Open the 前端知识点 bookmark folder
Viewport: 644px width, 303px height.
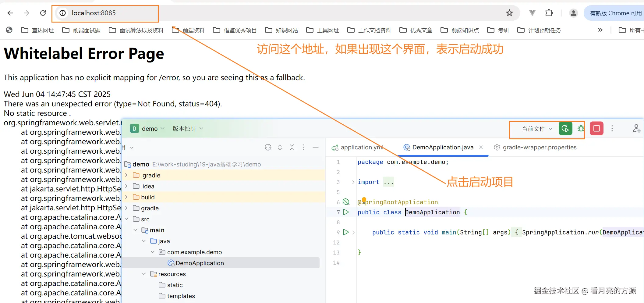tap(460, 30)
